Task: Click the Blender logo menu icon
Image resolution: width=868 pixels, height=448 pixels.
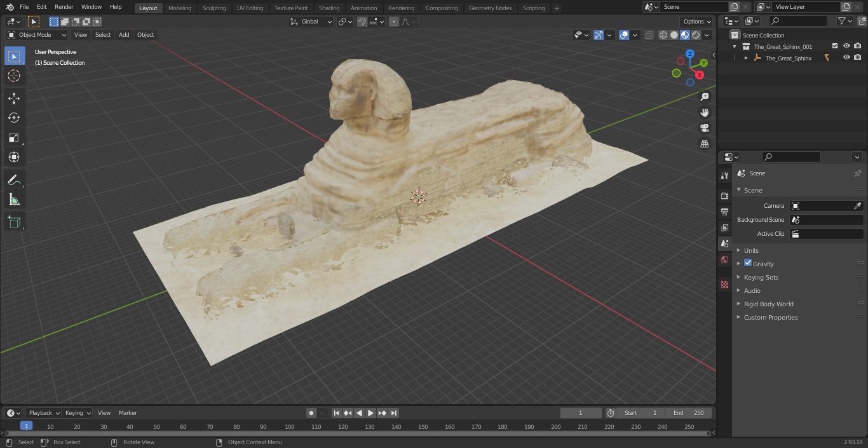Action: tap(10, 7)
